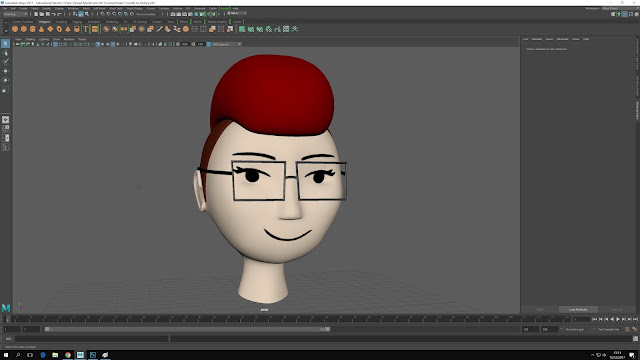Open the sRGB gamma view transform dropdown
640x360 pixels.
tap(227, 44)
